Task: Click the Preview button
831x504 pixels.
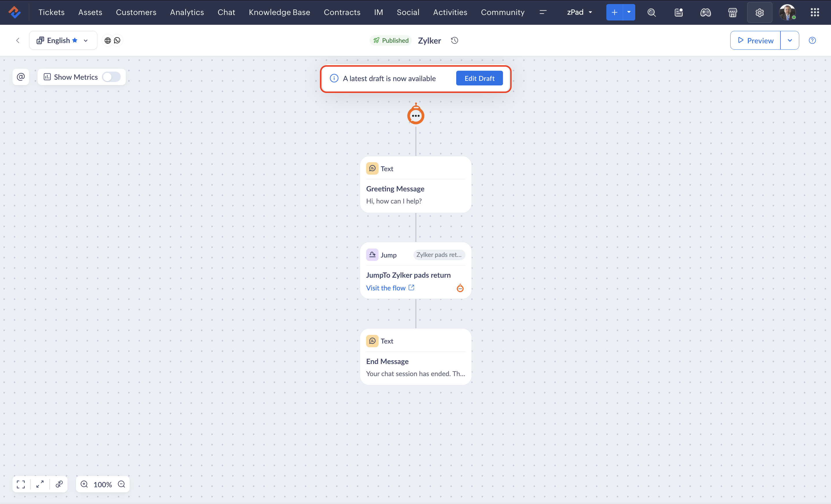Action: click(755, 40)
